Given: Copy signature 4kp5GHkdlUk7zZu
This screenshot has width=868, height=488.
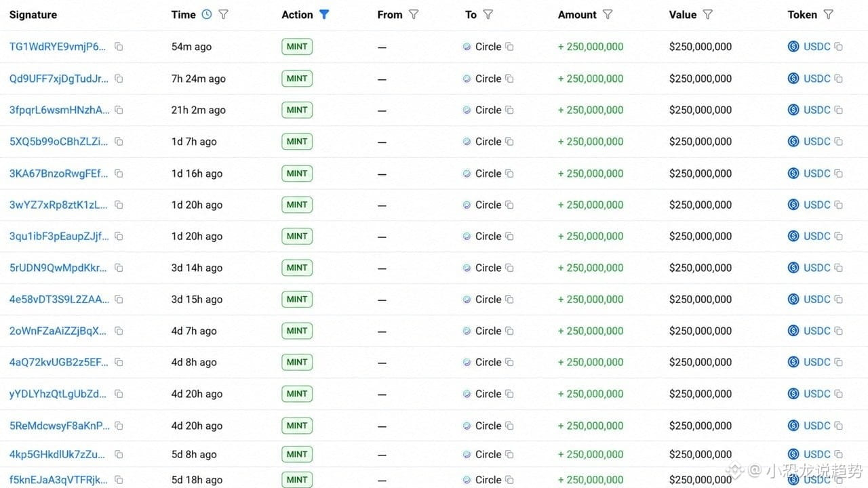Looking at the screenshot, I should pyautogui.click(x=119, y=454).
